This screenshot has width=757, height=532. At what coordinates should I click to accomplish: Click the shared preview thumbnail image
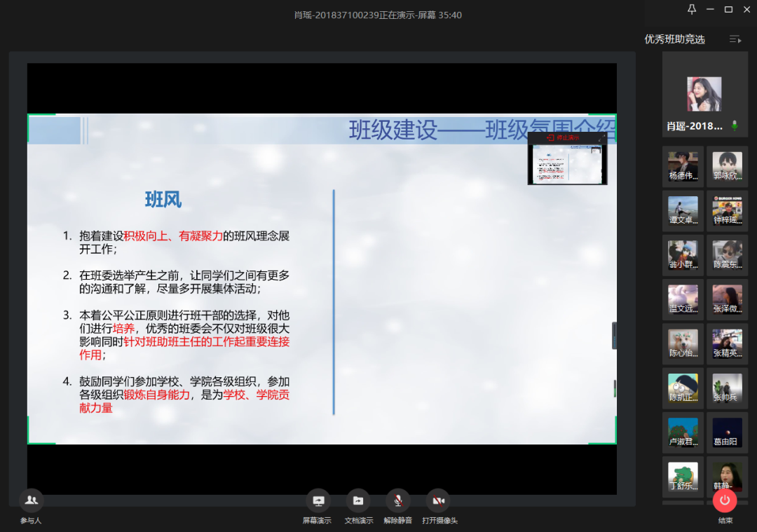(x=567, y=163)
